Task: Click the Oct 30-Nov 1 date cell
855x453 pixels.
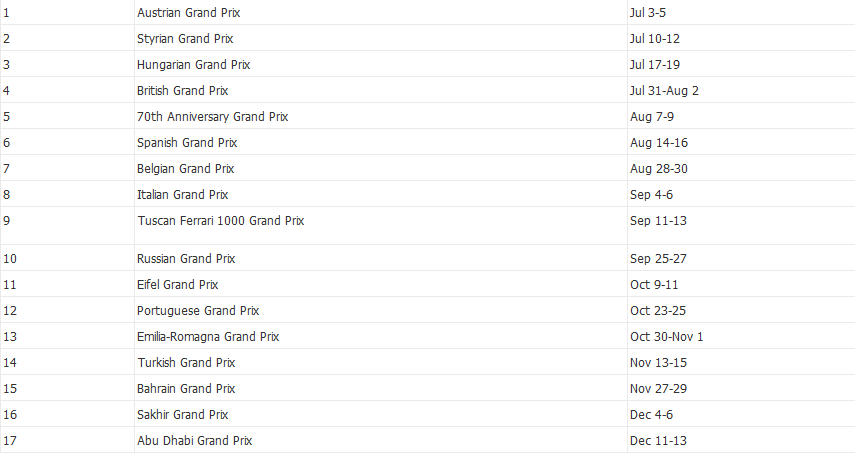Action: click(666, 337)
